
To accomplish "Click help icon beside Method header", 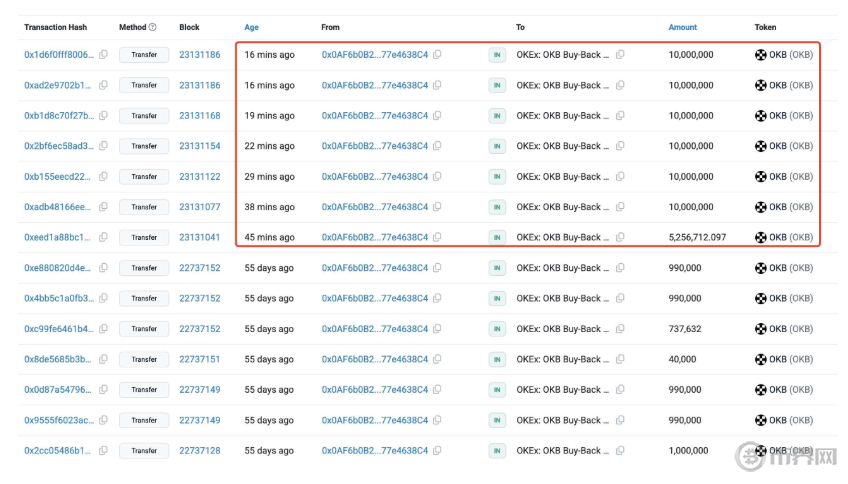I will (x=152, y=27).
